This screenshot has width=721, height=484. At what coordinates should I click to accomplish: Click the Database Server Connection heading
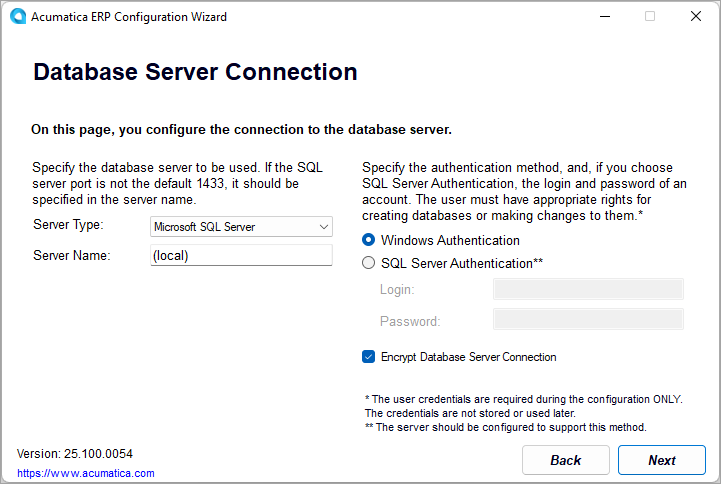pos(195,73)
